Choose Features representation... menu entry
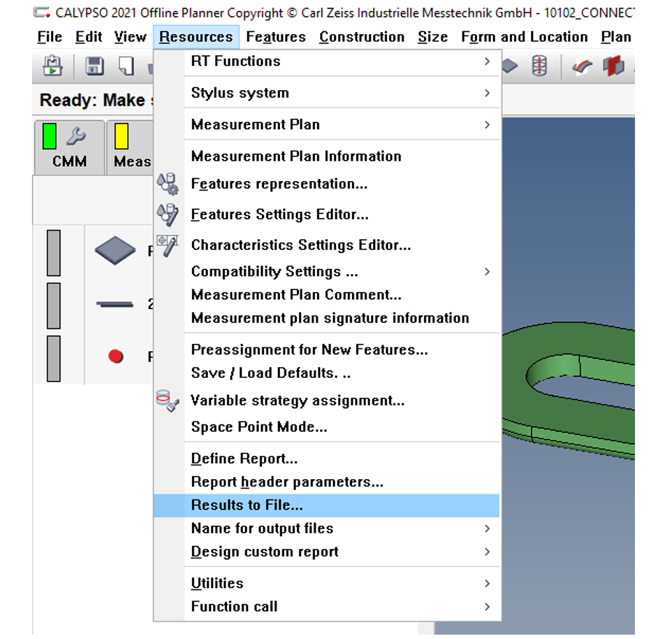This screenshot has height=639, width=672. tap(327, 184)
